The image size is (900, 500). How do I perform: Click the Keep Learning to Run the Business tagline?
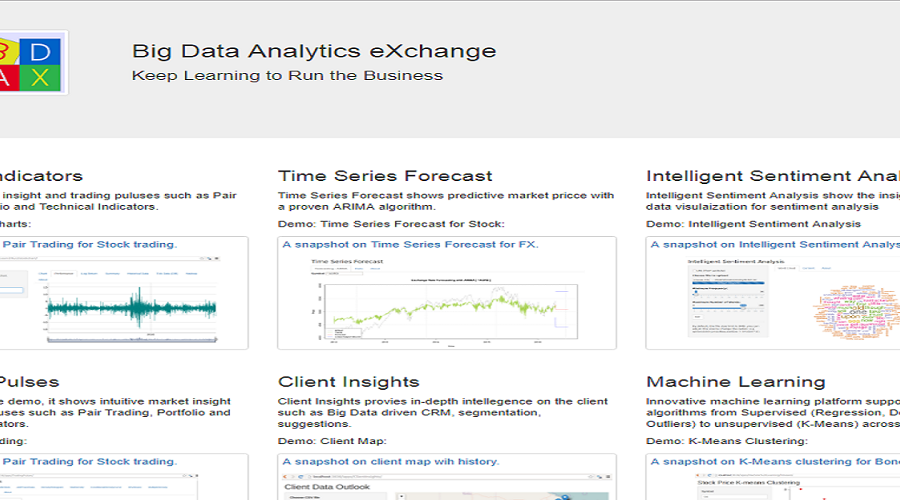tap(287, 75)
